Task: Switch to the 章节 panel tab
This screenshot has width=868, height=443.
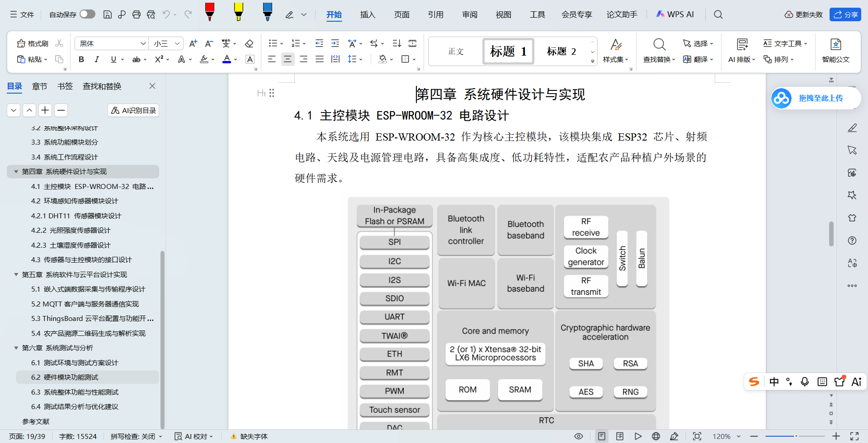Action: (x=40, y=86)
